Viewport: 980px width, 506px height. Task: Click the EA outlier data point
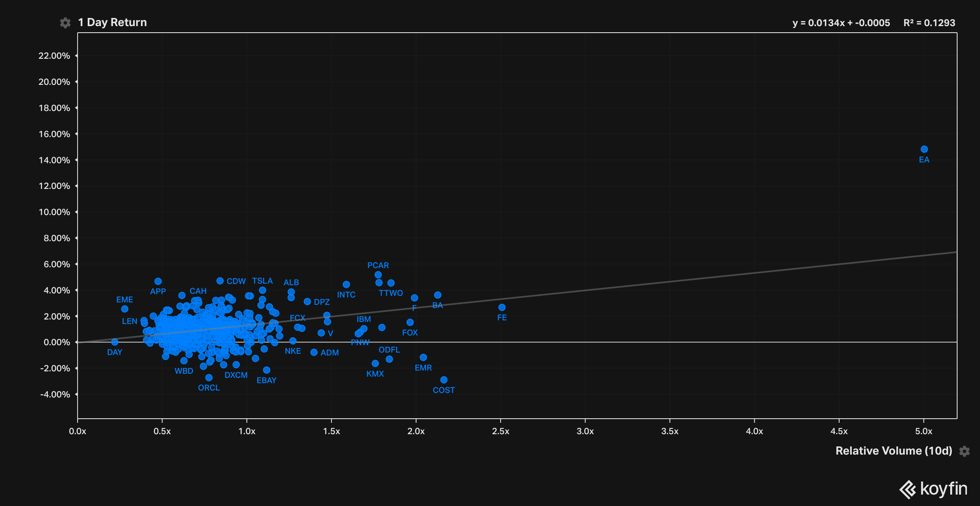924,149
